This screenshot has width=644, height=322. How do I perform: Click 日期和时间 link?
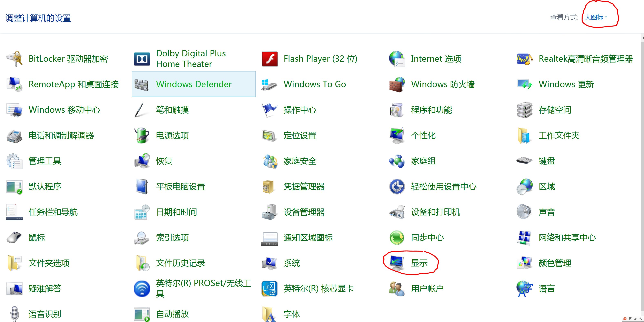(x=177, y=212)
